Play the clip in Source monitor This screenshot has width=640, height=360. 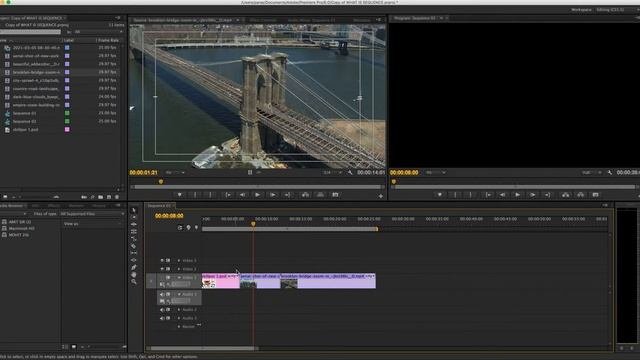[257, 195]
